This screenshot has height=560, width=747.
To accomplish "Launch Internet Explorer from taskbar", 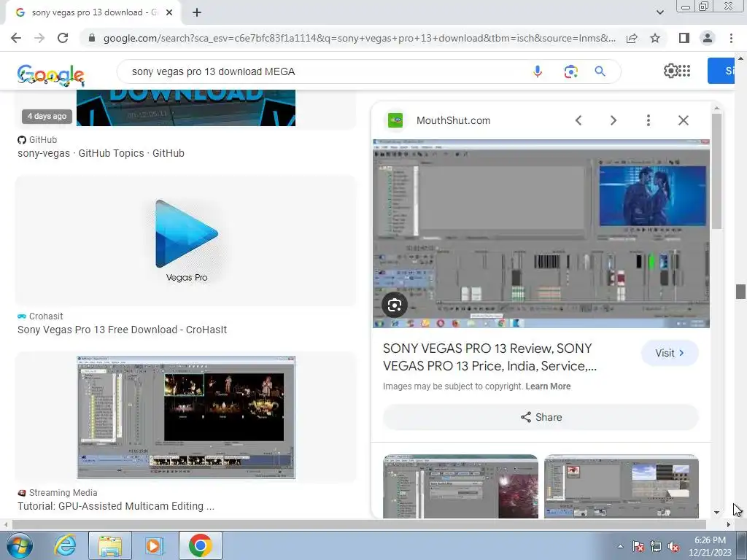I will pyautogui.click(x=65, y=545).
